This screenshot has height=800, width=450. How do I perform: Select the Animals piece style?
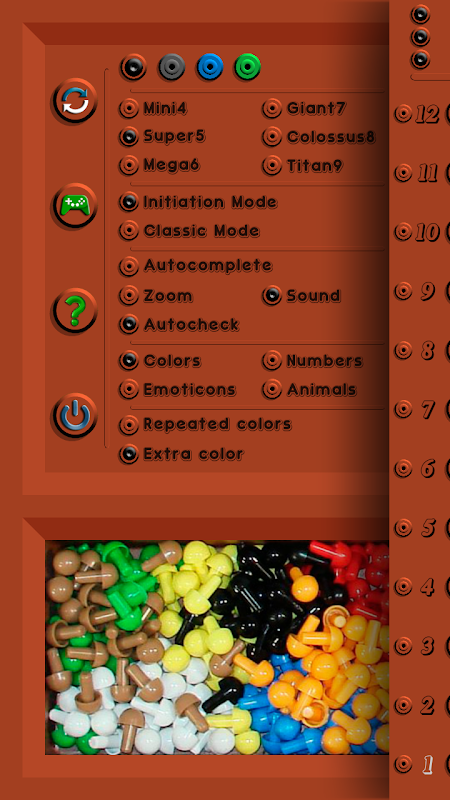[x=309, y=389]
